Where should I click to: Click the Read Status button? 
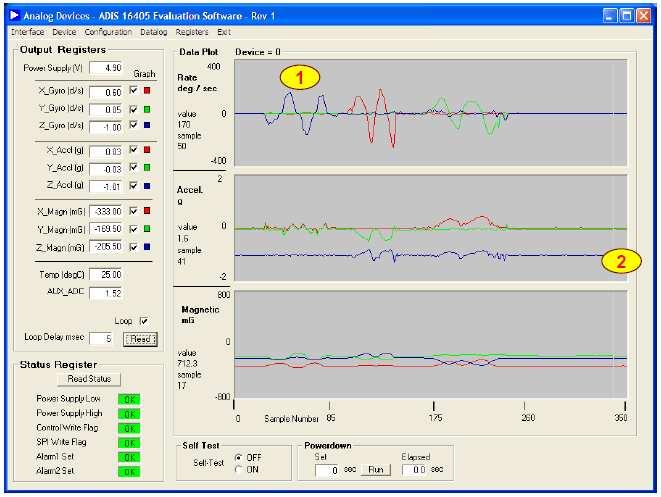pyautogui.click(x=89, y=379)
